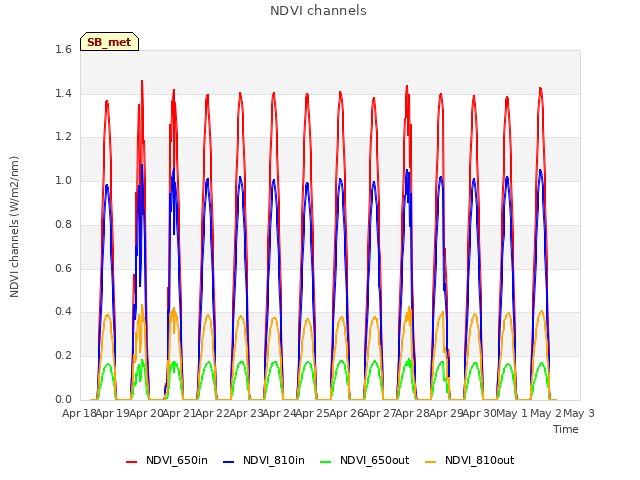This screenshot has width=640, height=480.
Task: Click the Apr 18 x-axis tick label
Action: click(x=79, y=413)
